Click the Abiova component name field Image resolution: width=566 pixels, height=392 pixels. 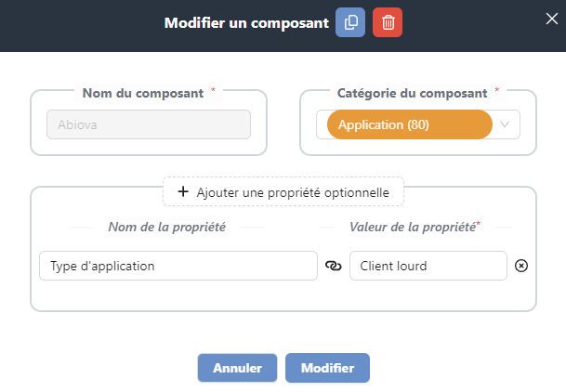point(149,125)
